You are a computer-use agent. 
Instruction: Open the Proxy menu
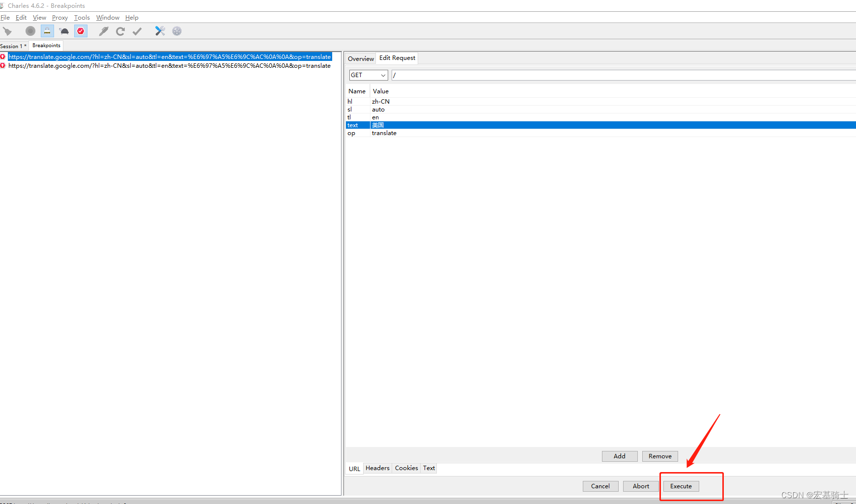pos(60,18)
